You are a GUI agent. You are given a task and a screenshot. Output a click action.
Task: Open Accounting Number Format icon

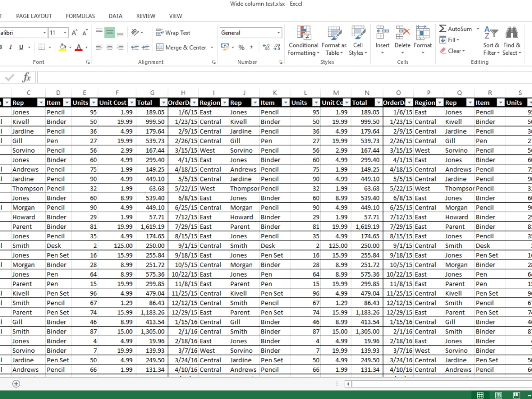225,47
